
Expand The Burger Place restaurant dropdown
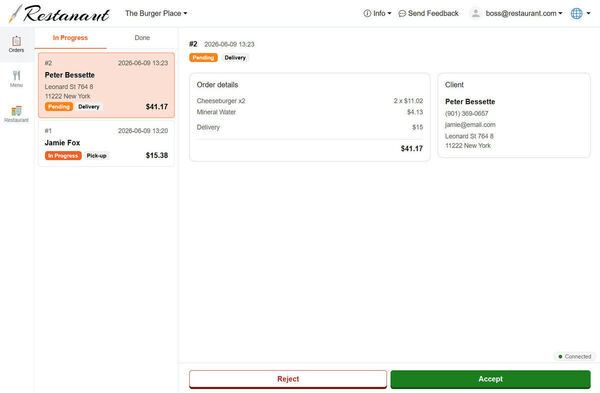pos(156,13)
